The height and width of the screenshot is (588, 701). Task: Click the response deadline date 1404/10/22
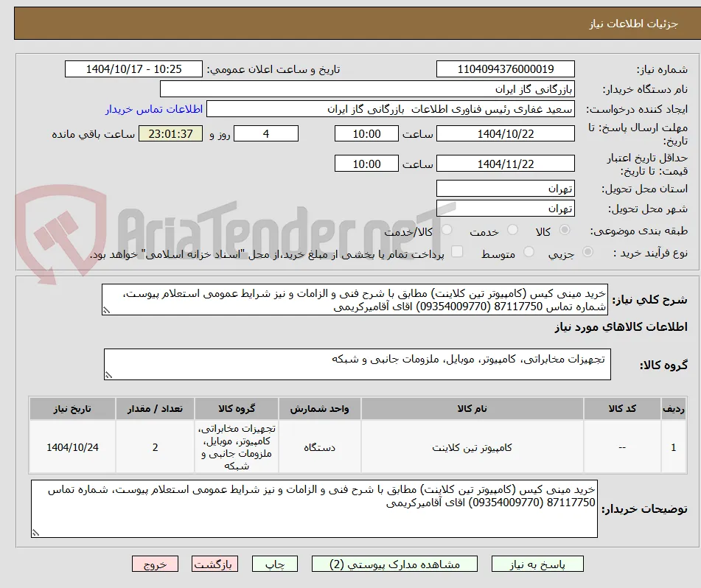pyautogui.click(x=505, y=133)
